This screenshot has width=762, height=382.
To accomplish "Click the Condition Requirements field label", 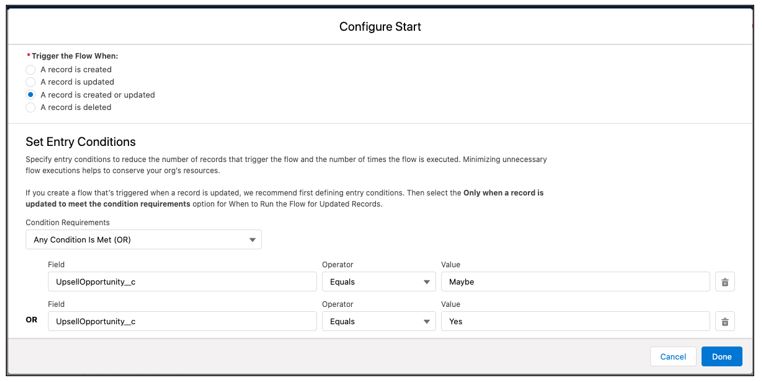I will coord(68,222).
